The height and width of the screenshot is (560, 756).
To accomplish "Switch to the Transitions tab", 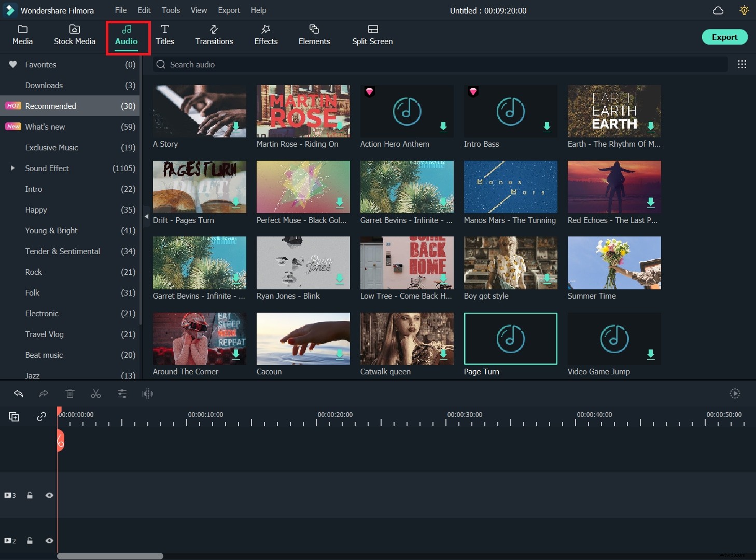I will tap(214, 35).
